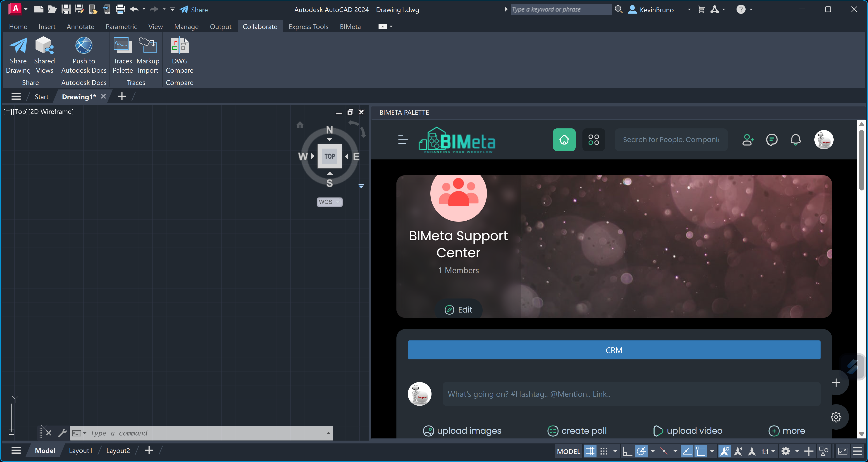Open the BIMeta apps grid icon
Viewport: 868px width, 462px height.
pos(593,140)
